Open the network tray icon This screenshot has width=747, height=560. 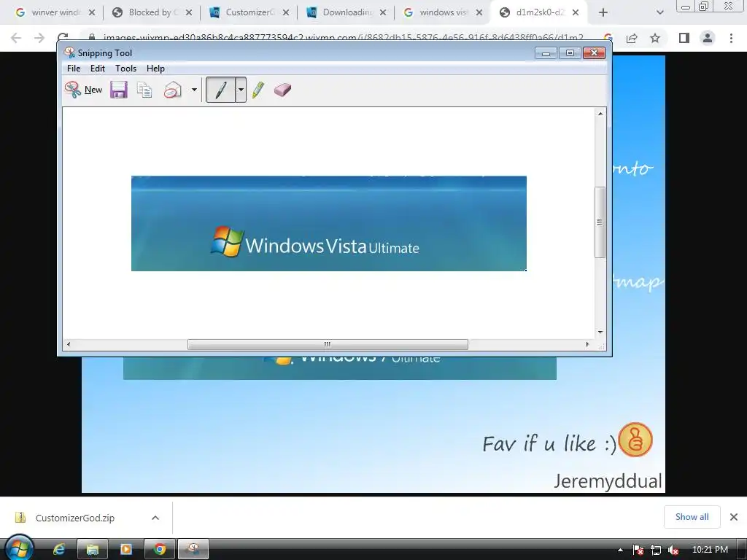pos(656,550)
